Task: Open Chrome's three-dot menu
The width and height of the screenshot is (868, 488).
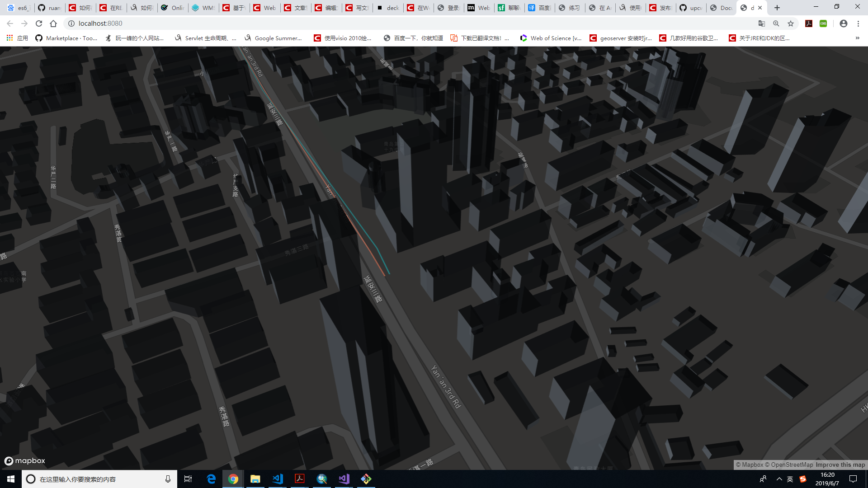Action: point(858,23)
